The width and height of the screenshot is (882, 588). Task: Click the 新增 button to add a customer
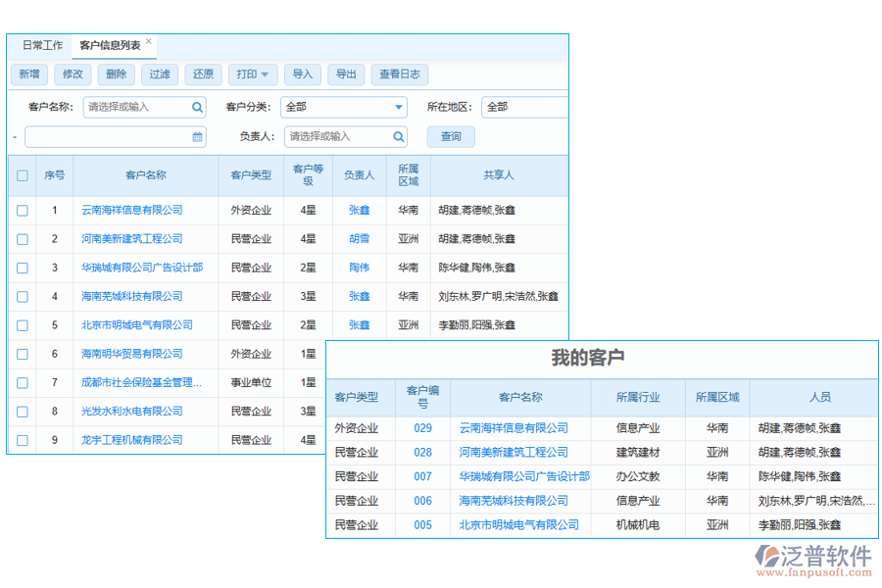click(x=29, y=73)
